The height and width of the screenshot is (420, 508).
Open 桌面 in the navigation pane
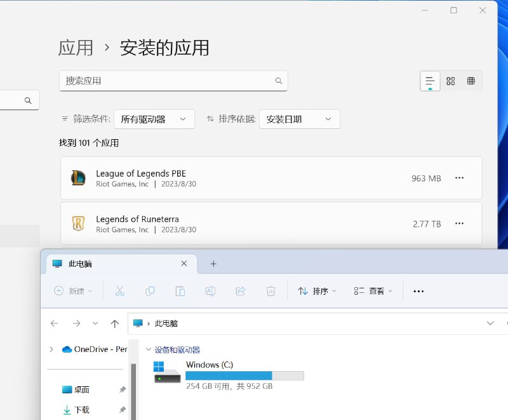[x=82, y=390]
